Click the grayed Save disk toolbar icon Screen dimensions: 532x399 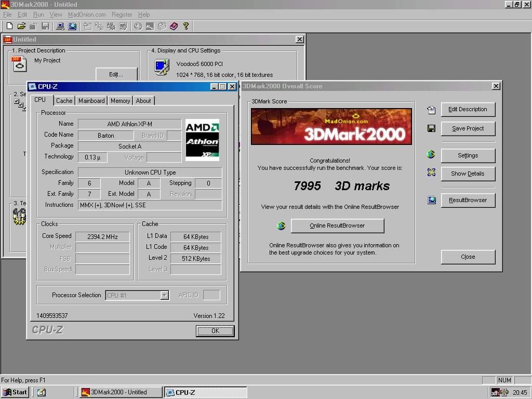pos(45,26)
